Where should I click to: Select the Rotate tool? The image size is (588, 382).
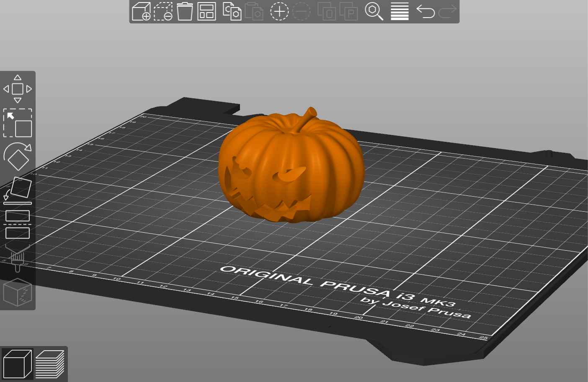(x=18, y=156)
